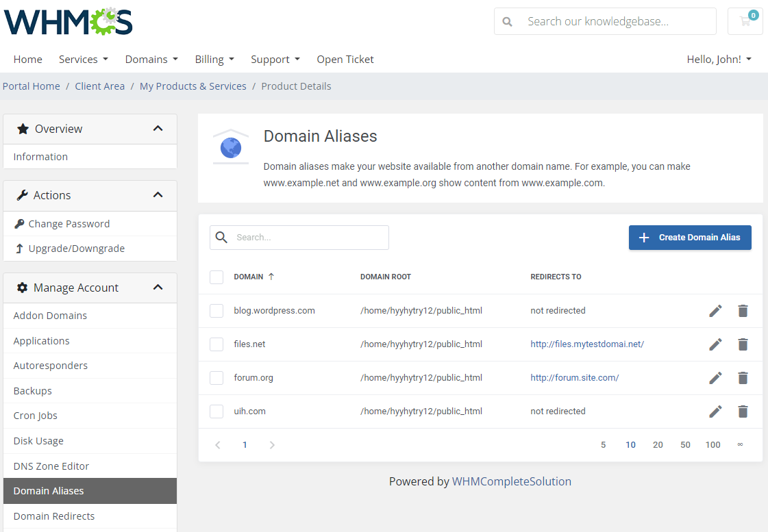Click Upgrade/Downgrade action

(x=90, y=249)
